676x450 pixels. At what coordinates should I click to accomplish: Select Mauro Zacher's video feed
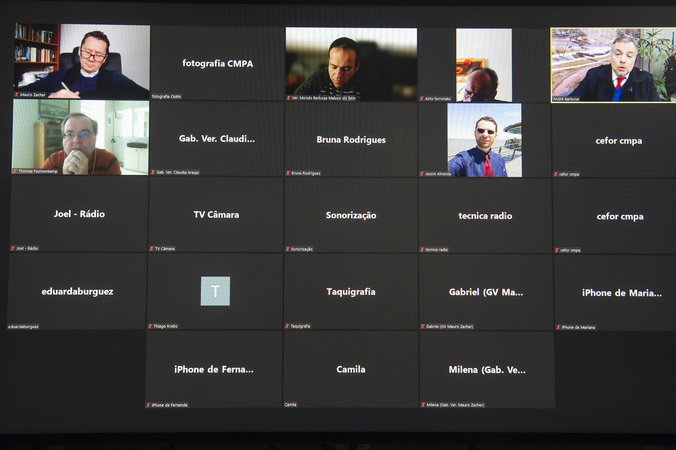point(82,61)
